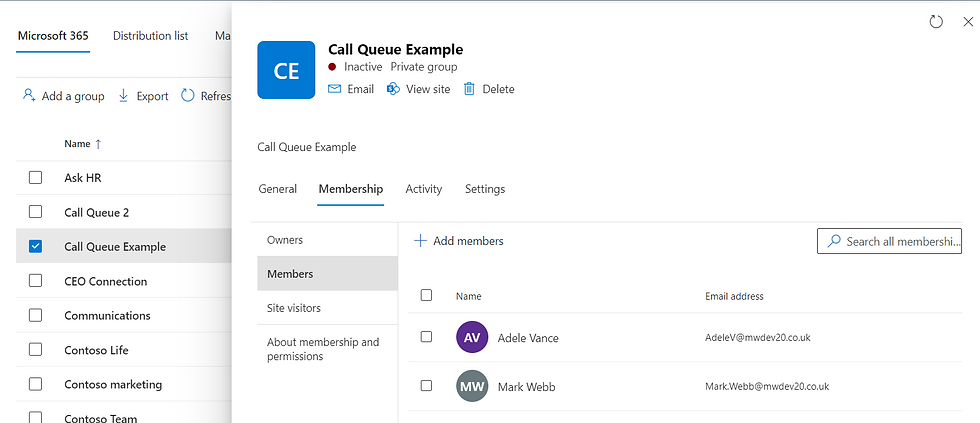Screen dimensions: 980x423
Task: Click the Name column header in groups list
Action: (x=78, y=144)
